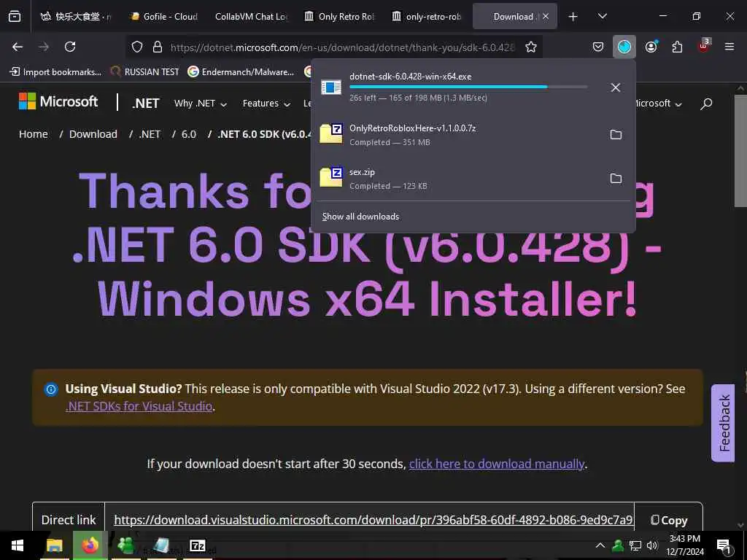Image resolution: width=747 pixels, height=560 pixels.
Task: Open File Explorer from the taskbar
Action: [x=54, y=545]
